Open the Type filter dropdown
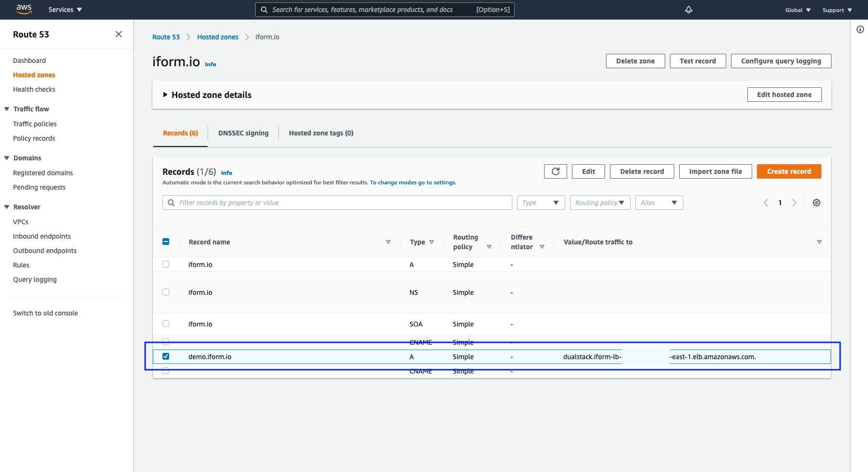This screenshot has height=472, width=868. (541, 203)
